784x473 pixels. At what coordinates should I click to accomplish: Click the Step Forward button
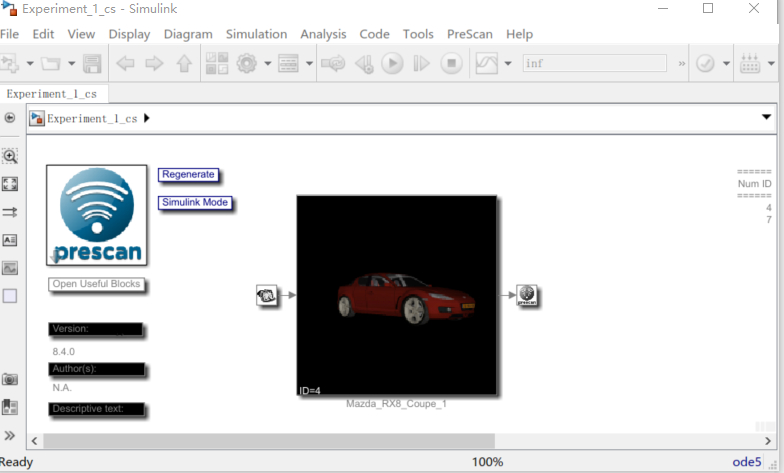point(422,64)
